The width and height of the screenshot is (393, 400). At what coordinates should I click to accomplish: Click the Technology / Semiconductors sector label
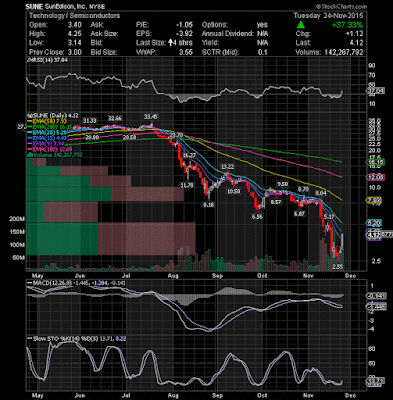pyautogui.click(x=74, y=16)
